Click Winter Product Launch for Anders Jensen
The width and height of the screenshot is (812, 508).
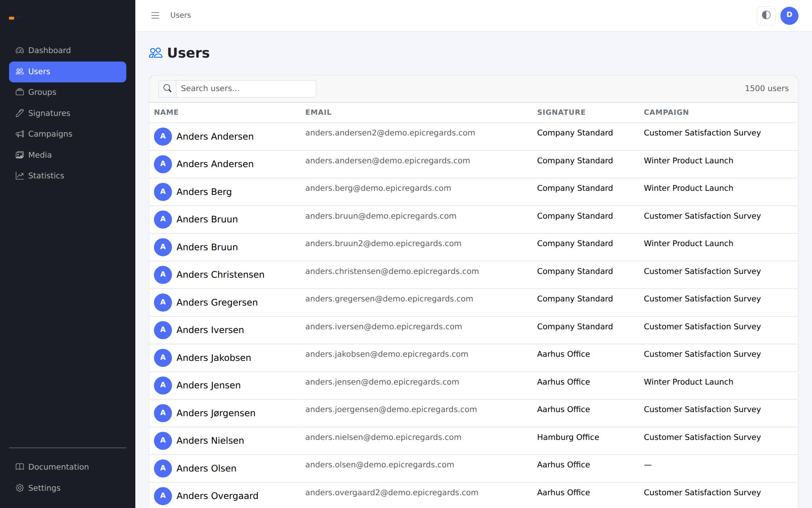[x=688, y=382]
